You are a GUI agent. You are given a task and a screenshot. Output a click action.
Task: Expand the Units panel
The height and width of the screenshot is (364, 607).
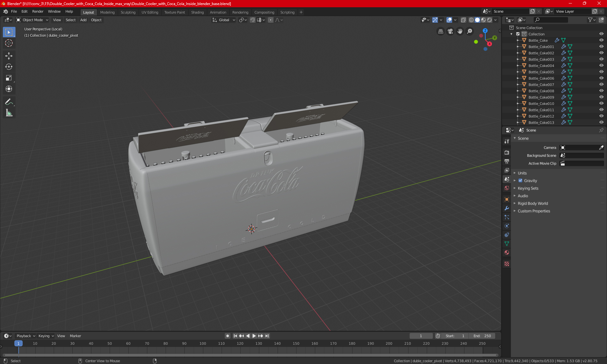(x=522, y=173)
